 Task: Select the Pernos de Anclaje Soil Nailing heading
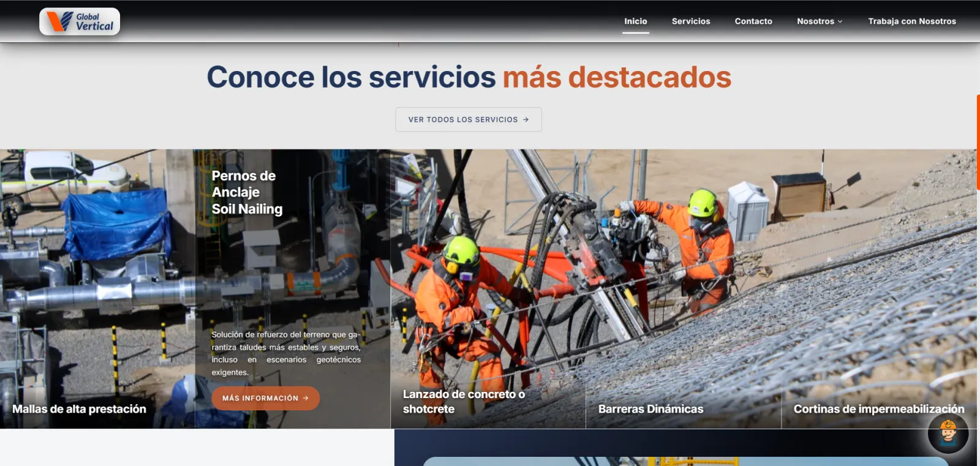pos(247,192)
